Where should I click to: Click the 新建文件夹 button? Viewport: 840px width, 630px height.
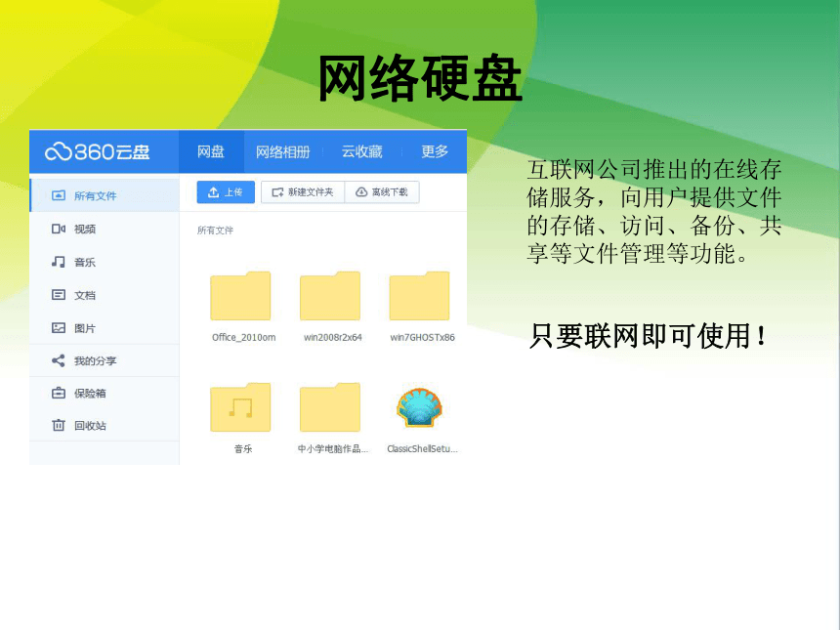point(303,192)
